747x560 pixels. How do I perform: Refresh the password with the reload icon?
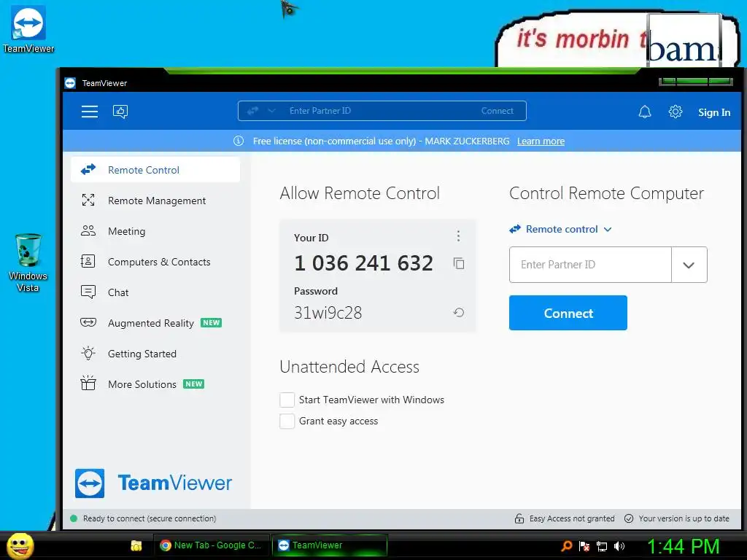point(459,312)
